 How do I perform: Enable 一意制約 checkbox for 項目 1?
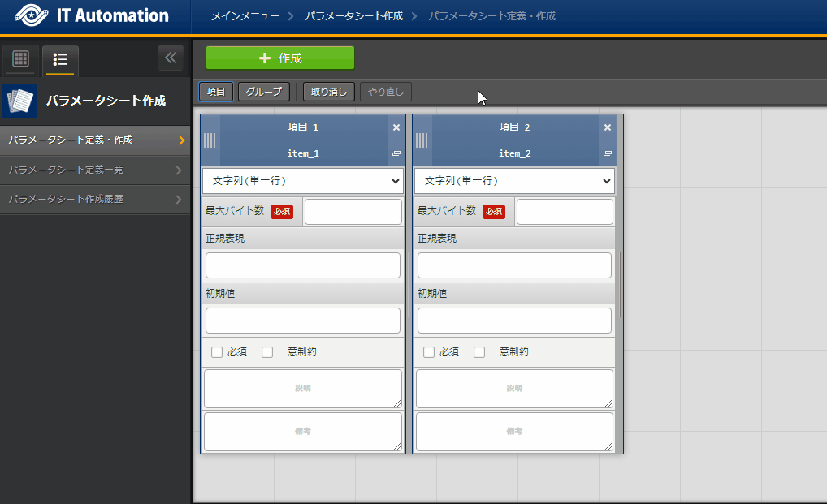point(267,352)
